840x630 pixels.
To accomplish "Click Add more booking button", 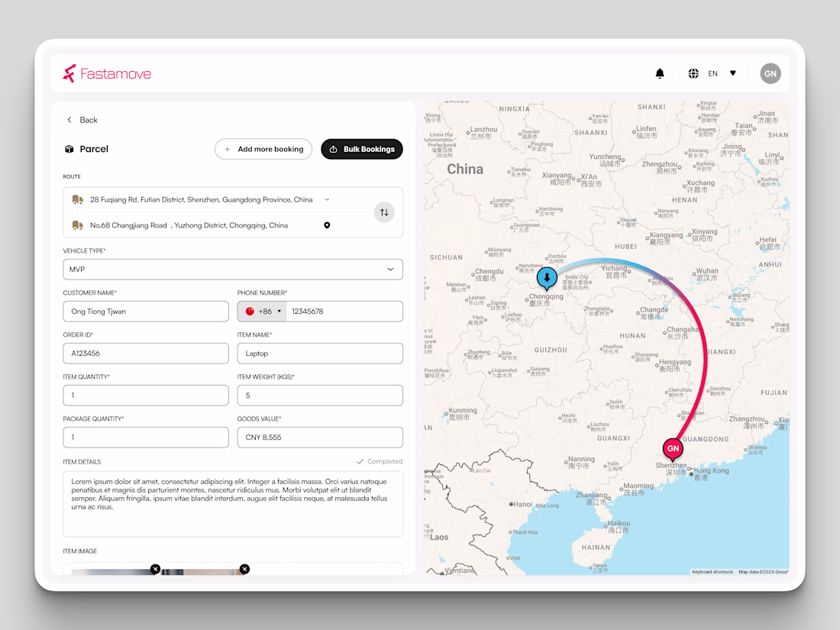I will pos(263,149).
